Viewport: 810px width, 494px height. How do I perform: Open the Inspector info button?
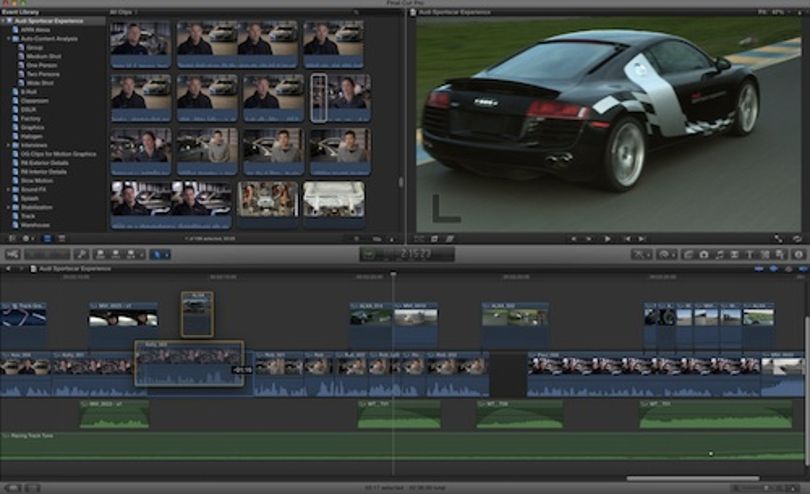pyautogui.click(x=799, y=254)
